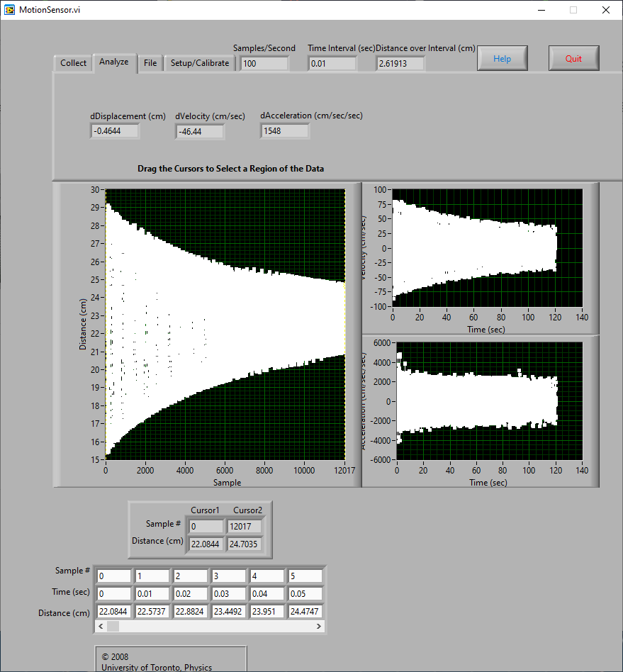Click the dVelocity value -46.44
Image resolution: width=623 pixels, height=672 pixels.
(200, 132)
